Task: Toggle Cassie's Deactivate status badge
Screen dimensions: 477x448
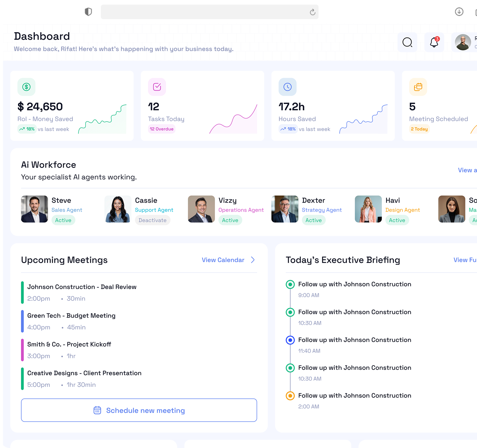Action: pos(153,220)
